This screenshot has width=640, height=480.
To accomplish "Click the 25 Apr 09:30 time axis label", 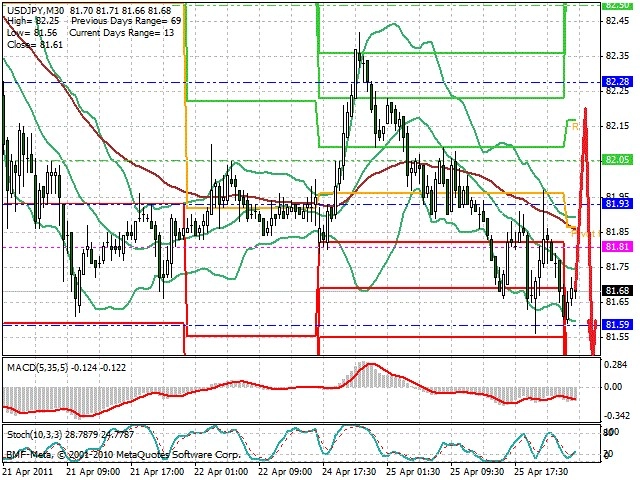I will click(x=478, y=472).
